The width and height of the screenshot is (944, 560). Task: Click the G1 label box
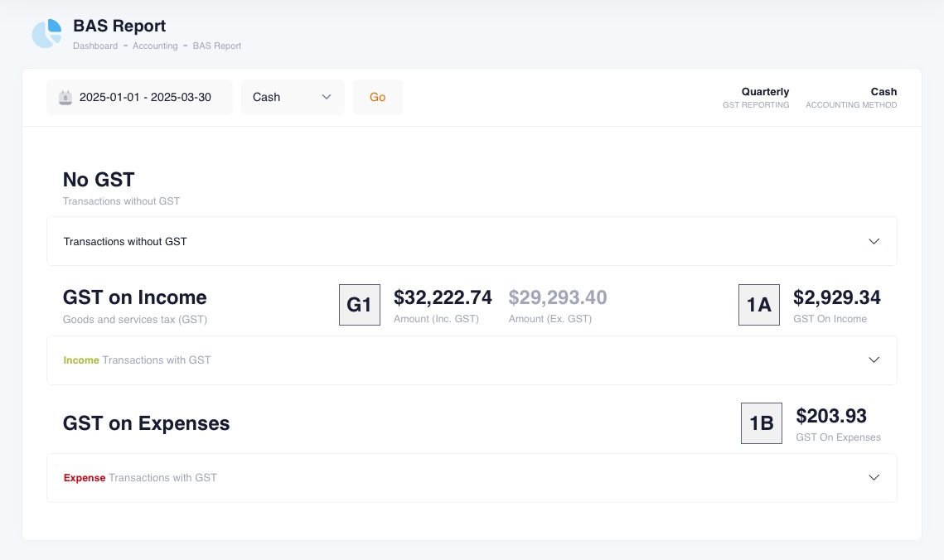360,305
